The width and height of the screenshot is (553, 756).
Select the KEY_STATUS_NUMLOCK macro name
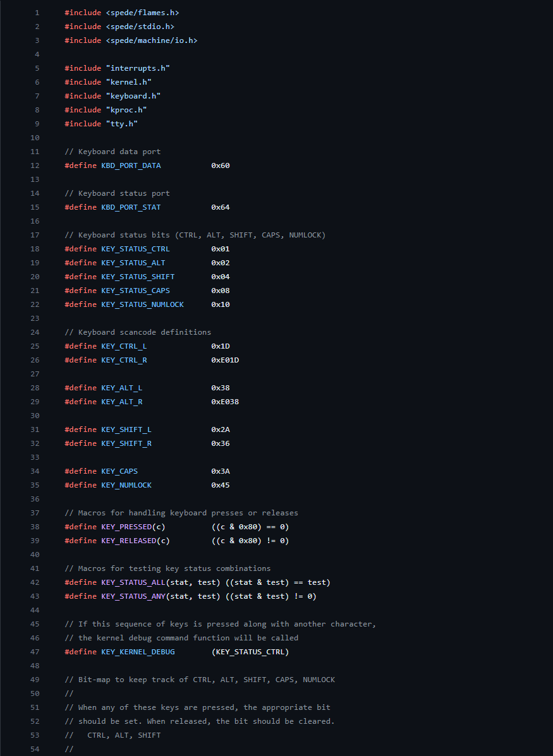pos(142,304)
